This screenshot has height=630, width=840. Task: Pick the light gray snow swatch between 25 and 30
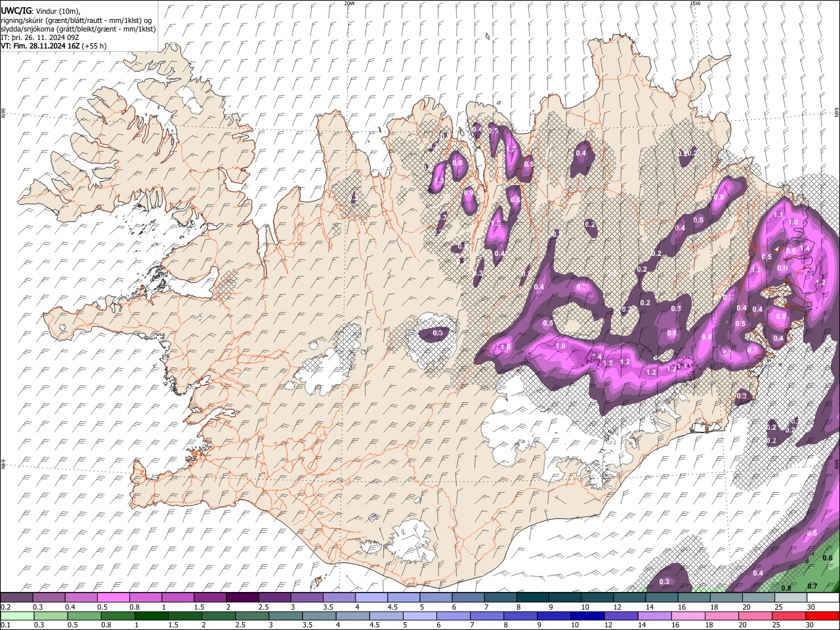(790, 598)
